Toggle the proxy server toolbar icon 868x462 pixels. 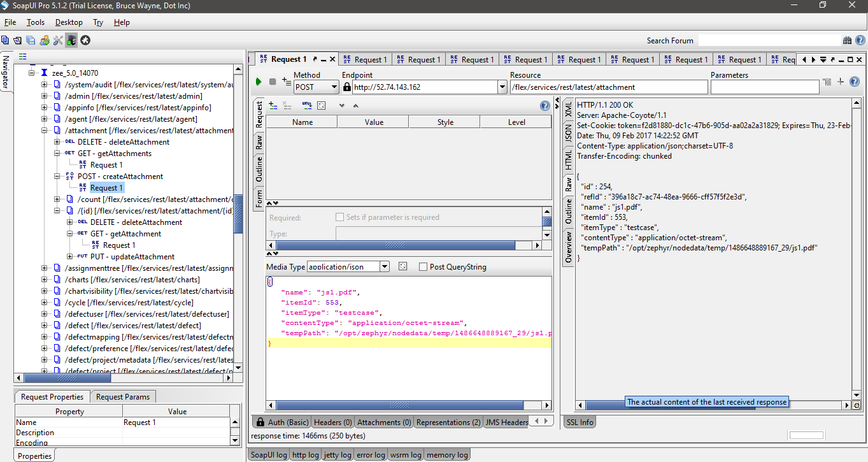[71, 40]
